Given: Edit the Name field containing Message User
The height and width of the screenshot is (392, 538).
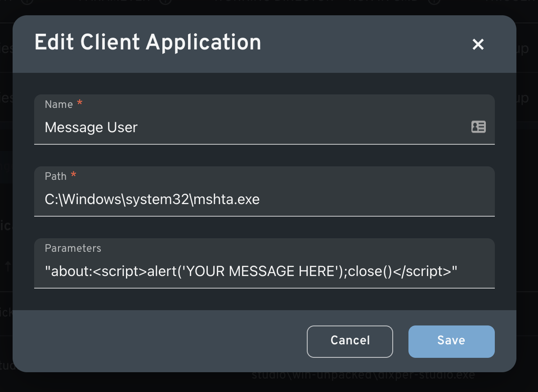Looking at the screenshot, I should 264,119.
